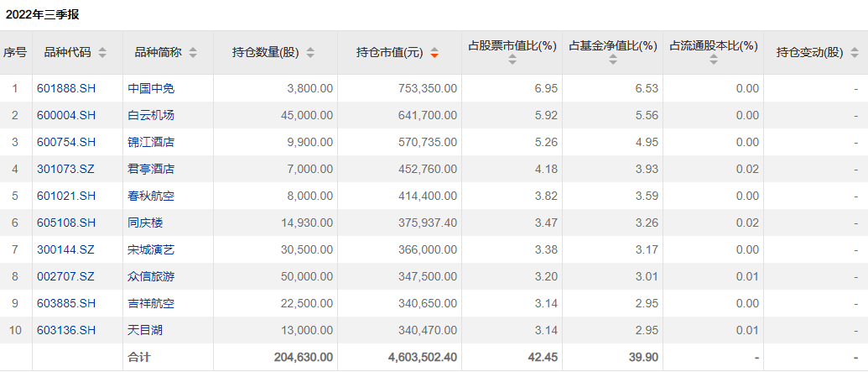Select market value 641,700.00

428,115
